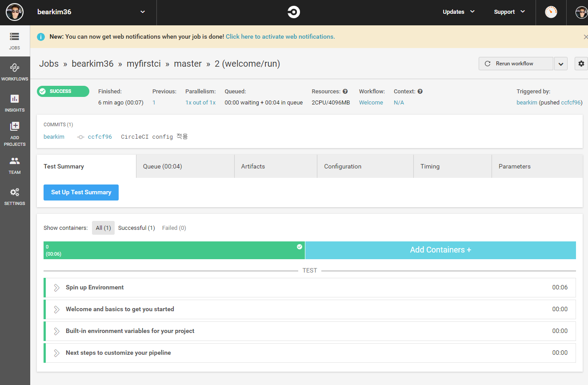Open the 1x out of 1x parallelism link
The height and width of the screenshot is (385, 588).
point(200,102)
